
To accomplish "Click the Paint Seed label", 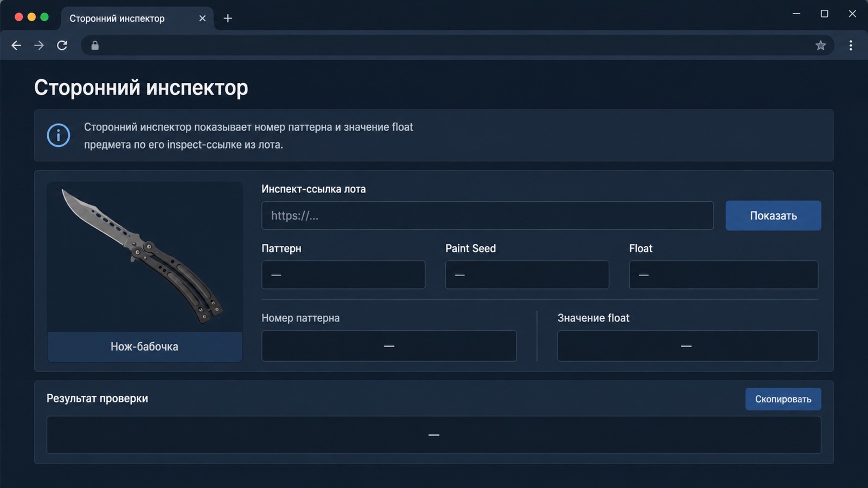I will 470,248.
